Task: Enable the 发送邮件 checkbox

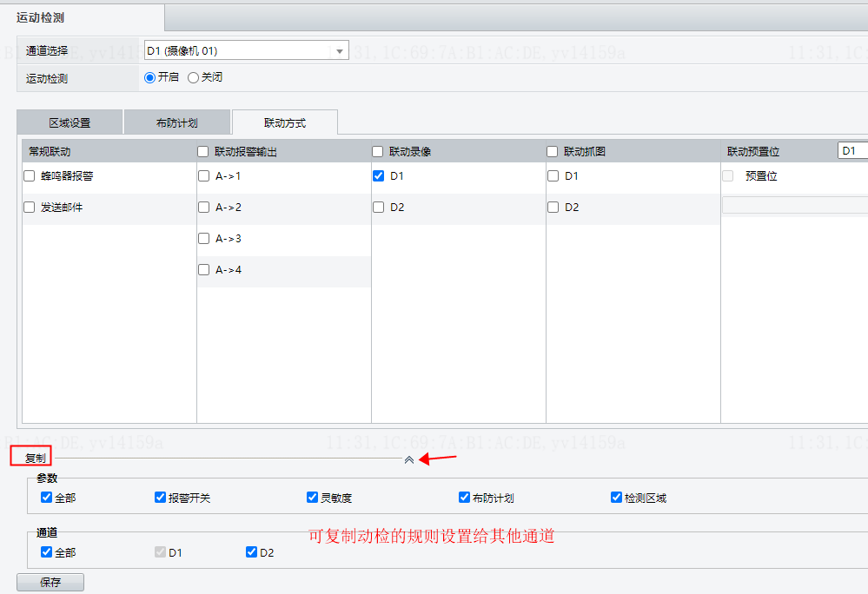Action: [x=30, y=207]
